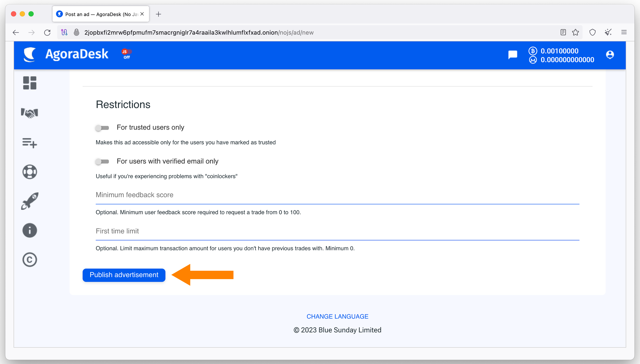Click the New Identity broom icon
Screen dimensions: 640x364
(608, 32)
